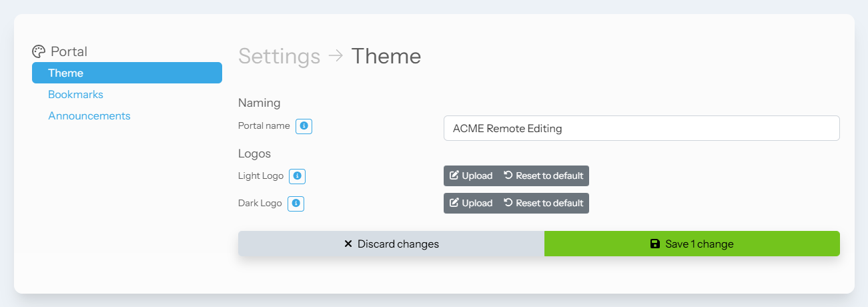Click the undo arrow icon in Dark Logo row
The image size is (868, 307).
click(508, 203)
